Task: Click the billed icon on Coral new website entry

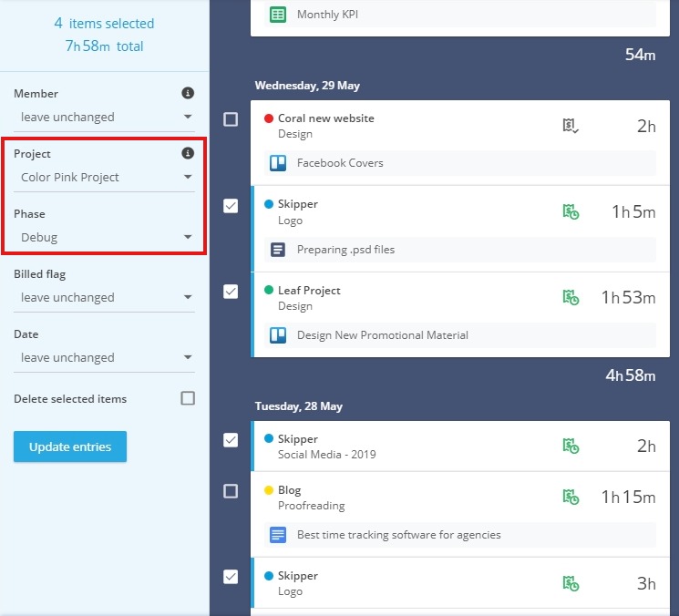Action: (571, 126)
